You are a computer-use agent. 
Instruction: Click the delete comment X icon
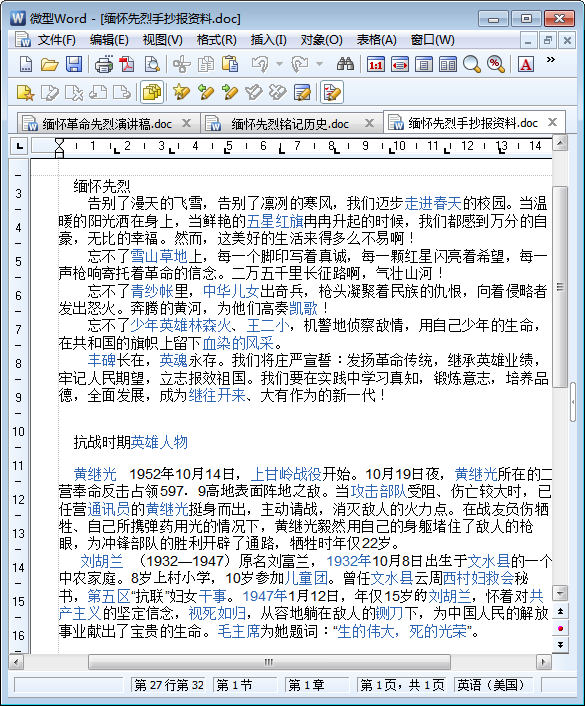click(74, 93)
